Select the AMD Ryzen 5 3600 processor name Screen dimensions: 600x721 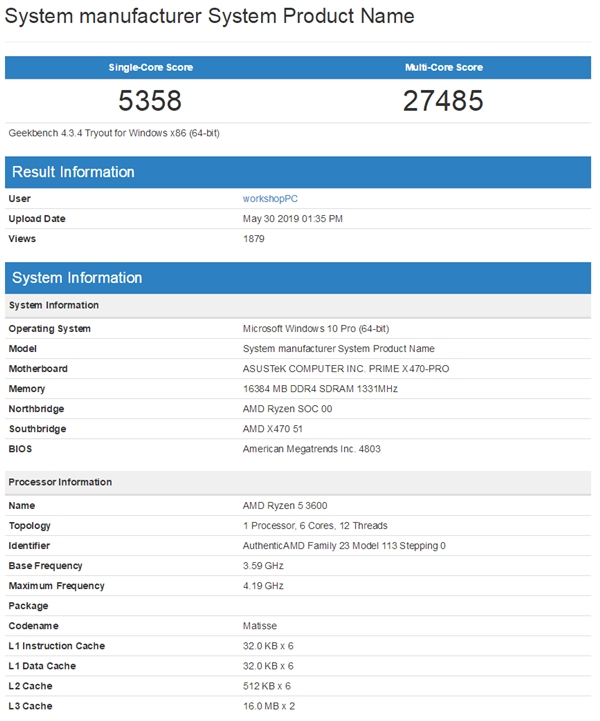286,506
